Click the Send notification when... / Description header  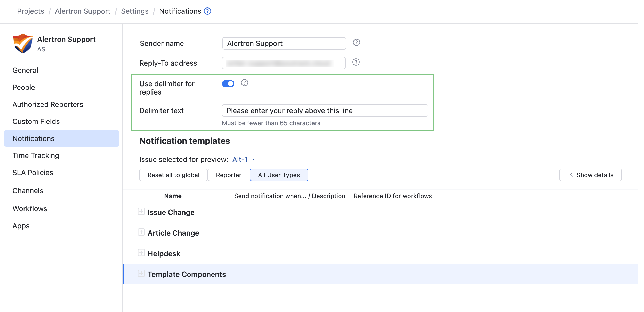(x=289, y=196)
